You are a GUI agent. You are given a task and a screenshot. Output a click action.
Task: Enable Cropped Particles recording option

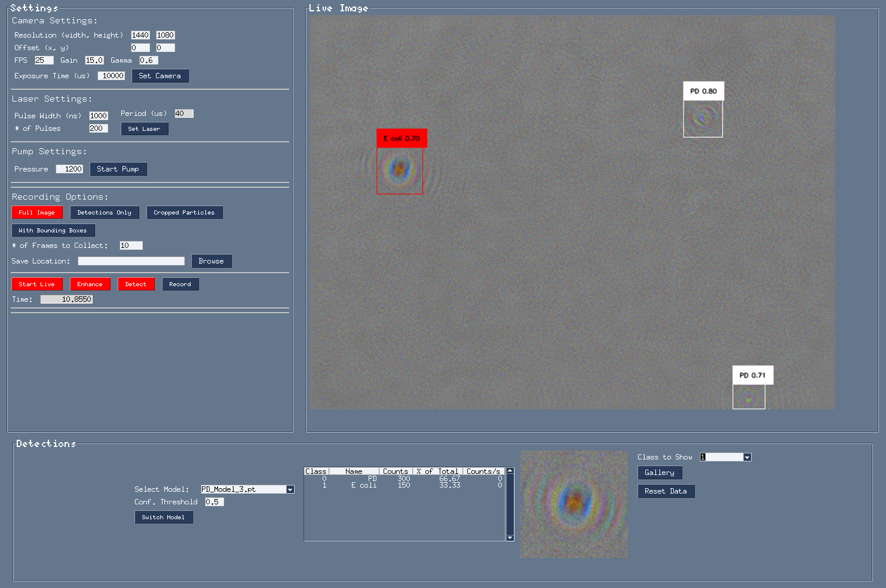(x=184, y=213)
